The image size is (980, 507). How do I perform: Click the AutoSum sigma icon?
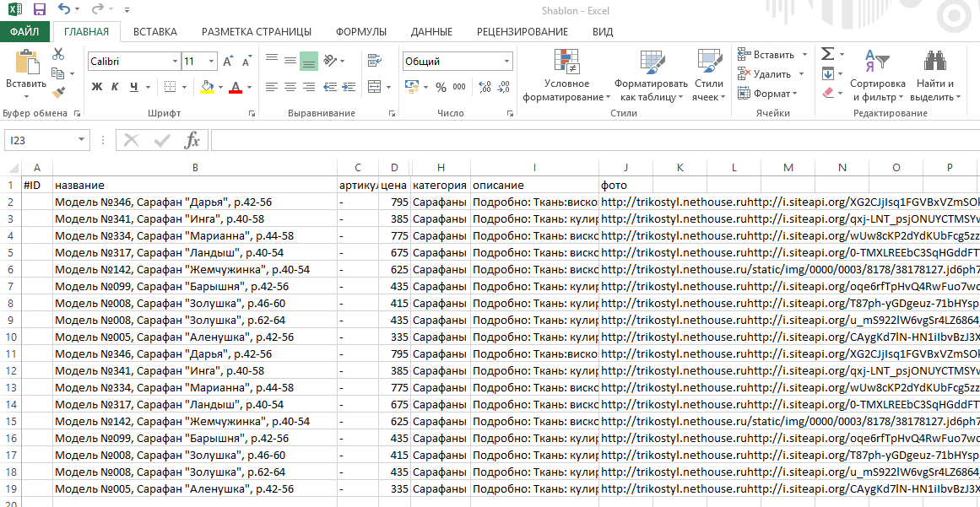click(x=827, y=54)
